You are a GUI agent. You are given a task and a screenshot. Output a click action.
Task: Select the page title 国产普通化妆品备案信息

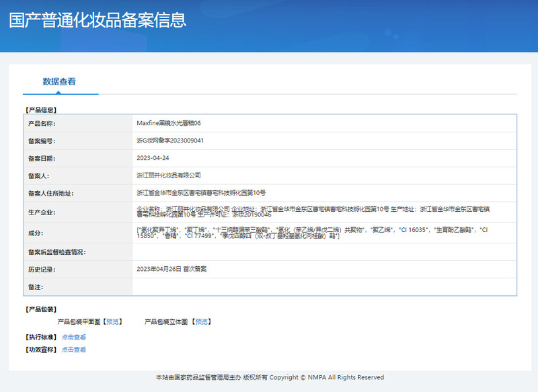click(x=98, y=20)
